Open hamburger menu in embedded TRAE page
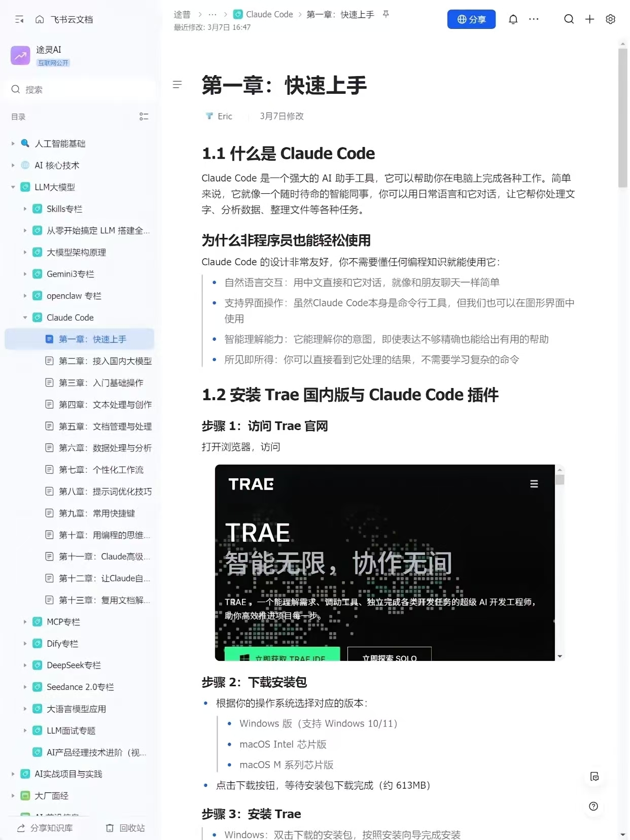Screen dimensions: 630x840 pyautogui.click(x=534, y=484)
